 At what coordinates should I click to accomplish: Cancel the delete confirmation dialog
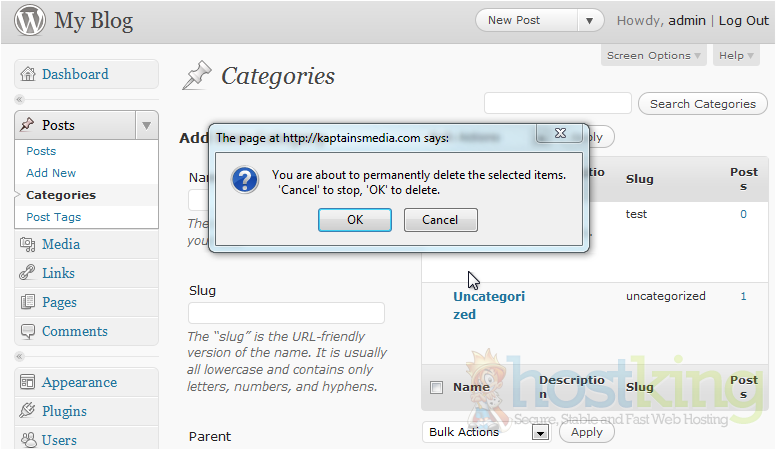coord(440,220)
